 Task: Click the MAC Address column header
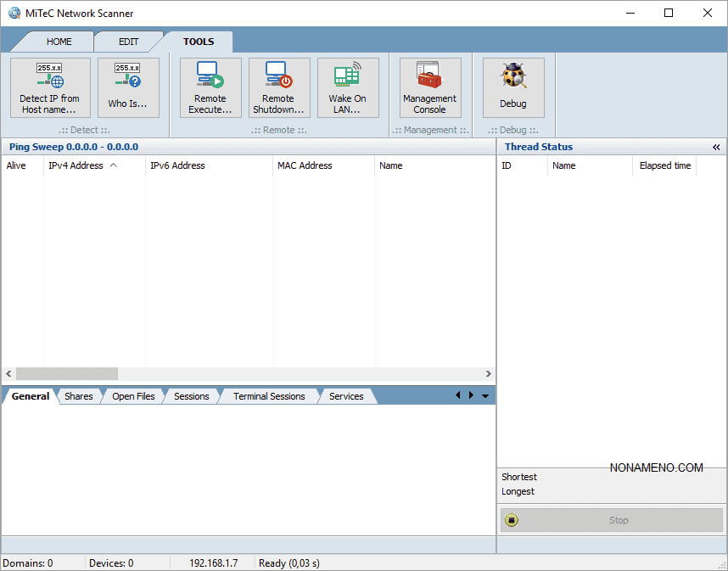[305, 165]
